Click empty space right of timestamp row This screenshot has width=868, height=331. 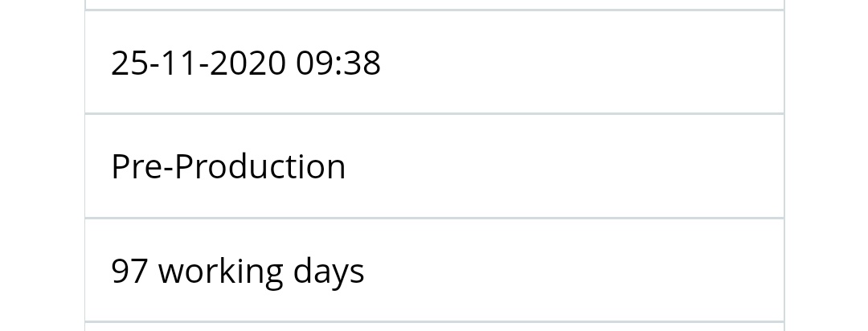[581, 63]
